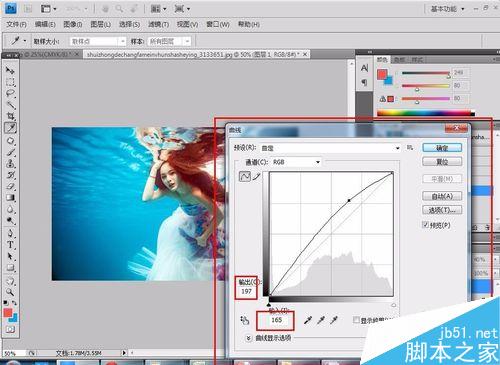Viewport: 500px width, 365px height.
Task: Open the 图层(L) Layer menu
Action: 101,24
